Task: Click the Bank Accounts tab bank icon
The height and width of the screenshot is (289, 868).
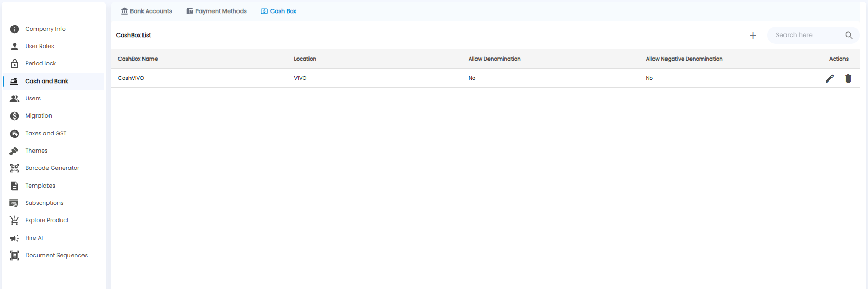Action: coord(124,11)
